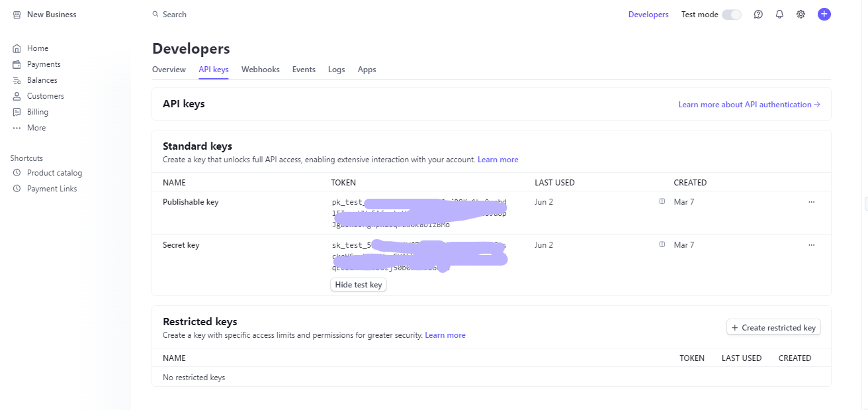Open the help question mark icon

(758, 15)
